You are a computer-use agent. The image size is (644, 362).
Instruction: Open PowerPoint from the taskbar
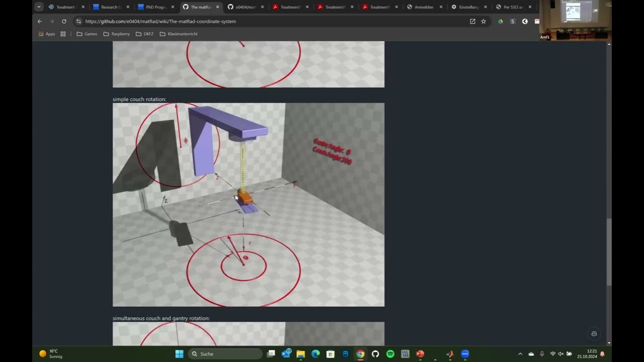[420, 354]
